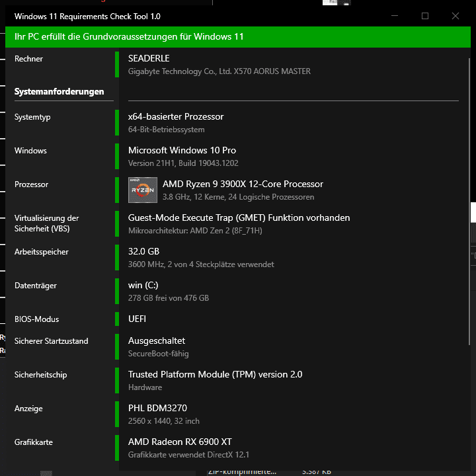Click the 'win (C:)' drive value

coord(143,285)
